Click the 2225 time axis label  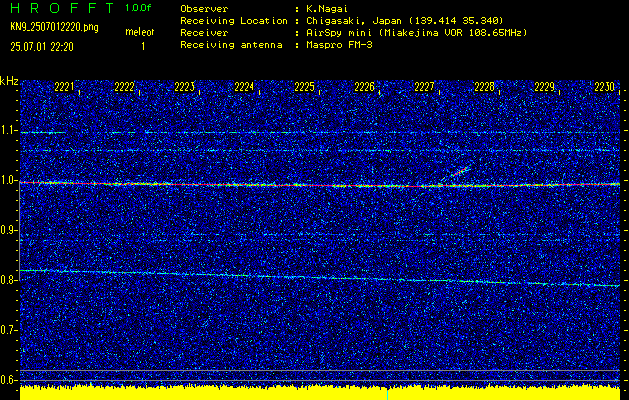point(304,87)
